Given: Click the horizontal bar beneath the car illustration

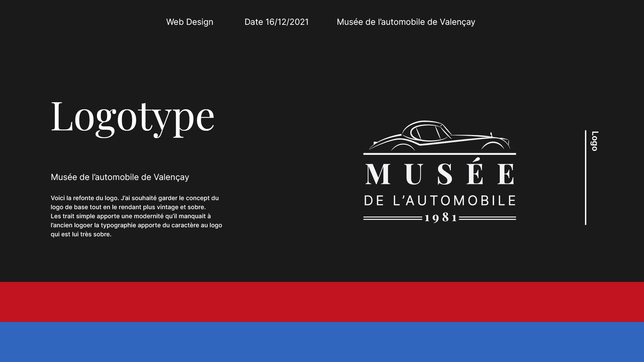Looking at the screenshot, I should click(x=439, y=154).
